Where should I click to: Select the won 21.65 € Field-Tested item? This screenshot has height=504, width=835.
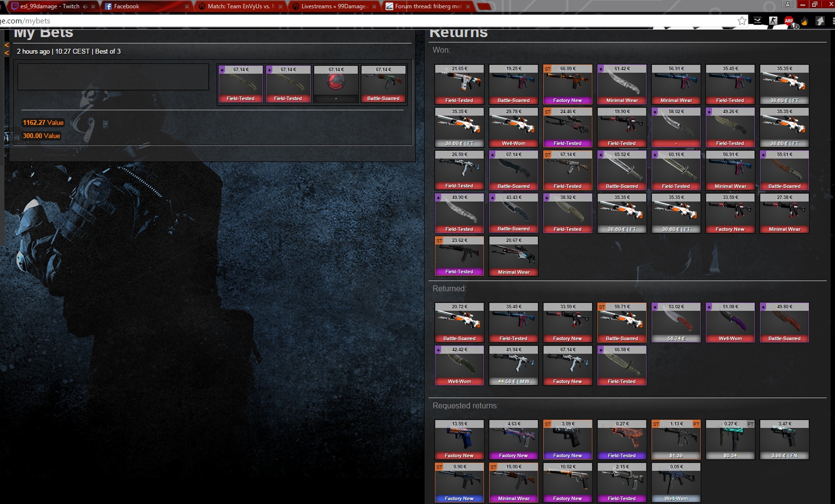(459, 84)
